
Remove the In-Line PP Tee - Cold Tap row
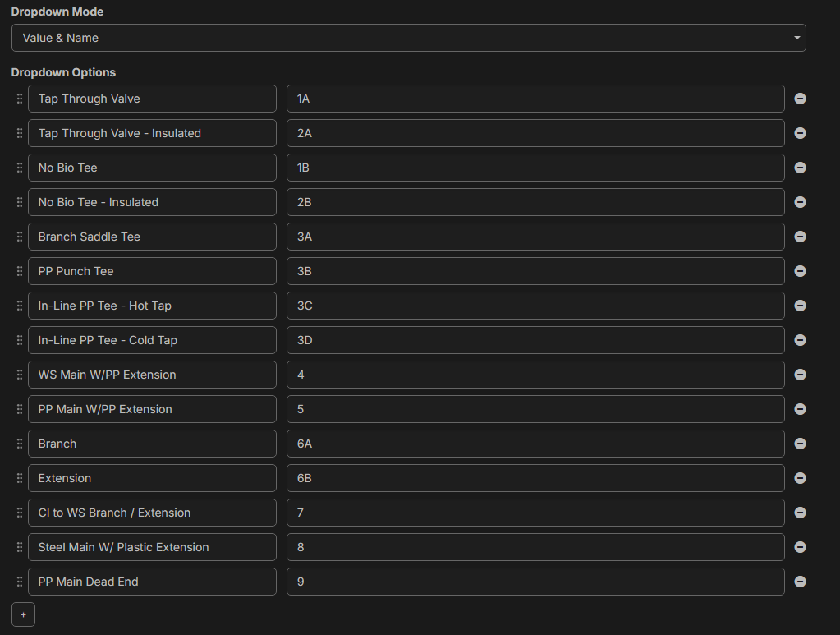800,340
